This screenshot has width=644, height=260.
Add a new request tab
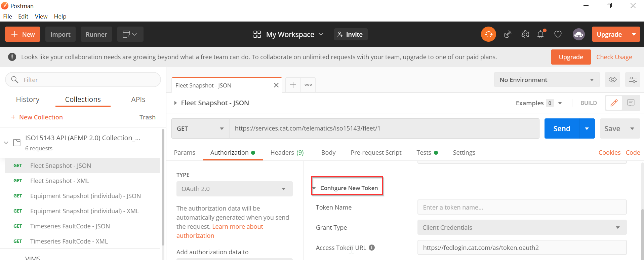[293, 85]
